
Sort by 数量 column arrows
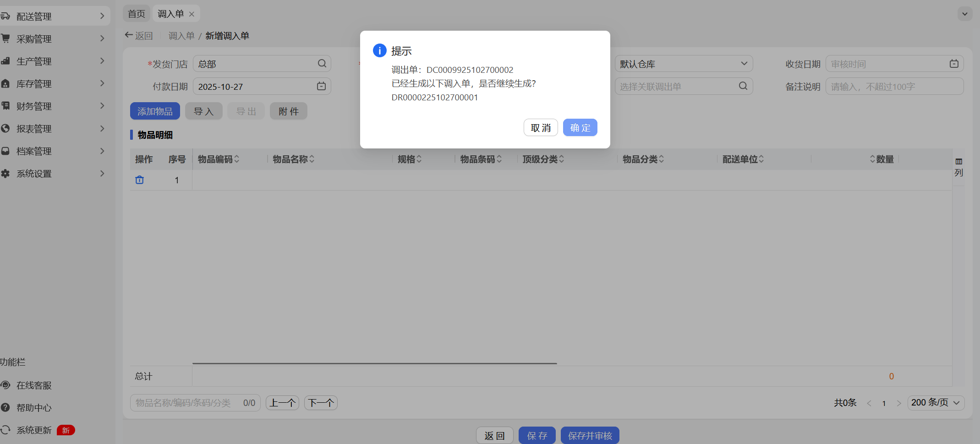point(872,159)
